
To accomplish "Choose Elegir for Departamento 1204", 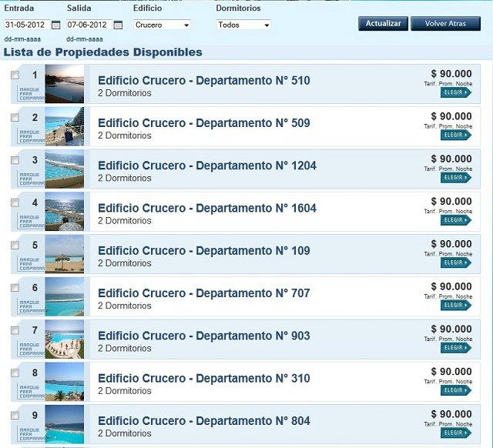I will coord(455,178).
